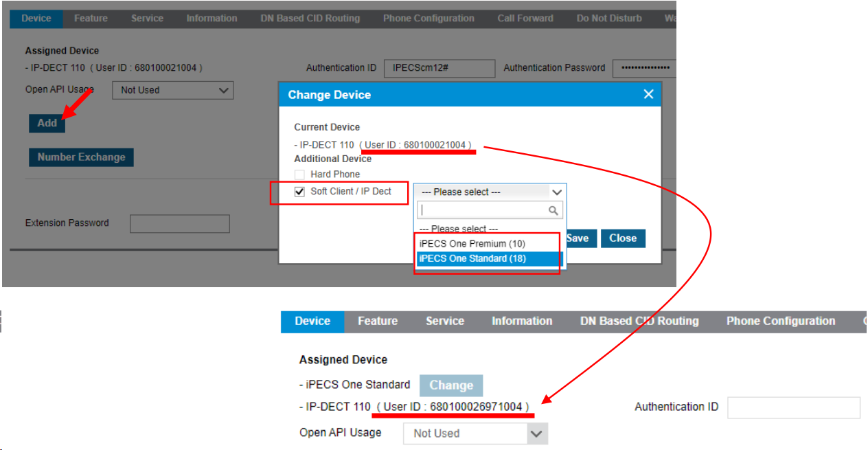Click the Add button under Assigned Device
Image resolution: width=868 pixels, height=450 pixels.
pyautogui.click(x=47, y=123)
